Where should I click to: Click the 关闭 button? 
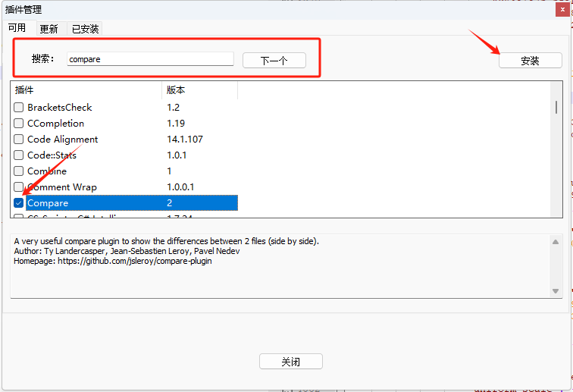tap(291, 361)
